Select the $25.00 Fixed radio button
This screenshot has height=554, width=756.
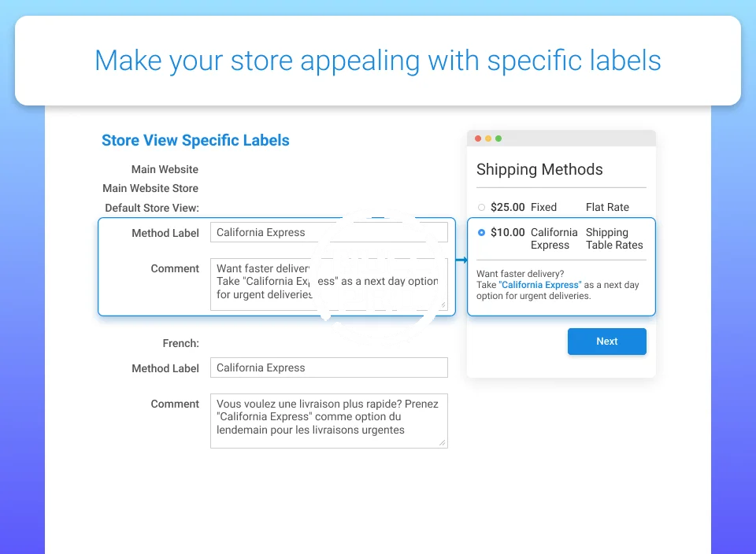482,208
